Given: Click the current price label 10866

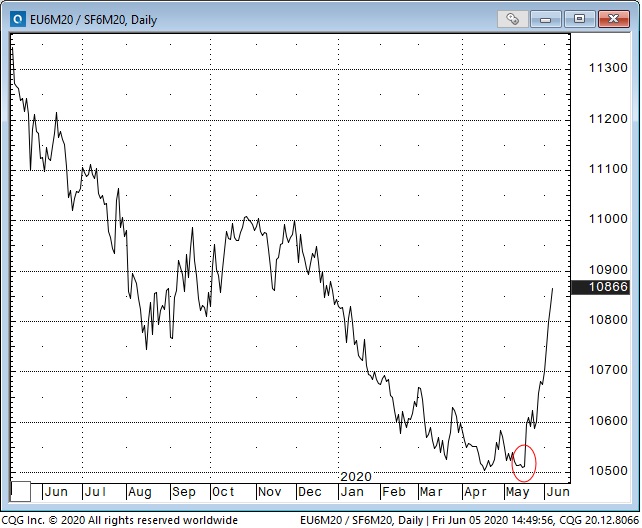Looking at the screenshot, I should (600, 287).
